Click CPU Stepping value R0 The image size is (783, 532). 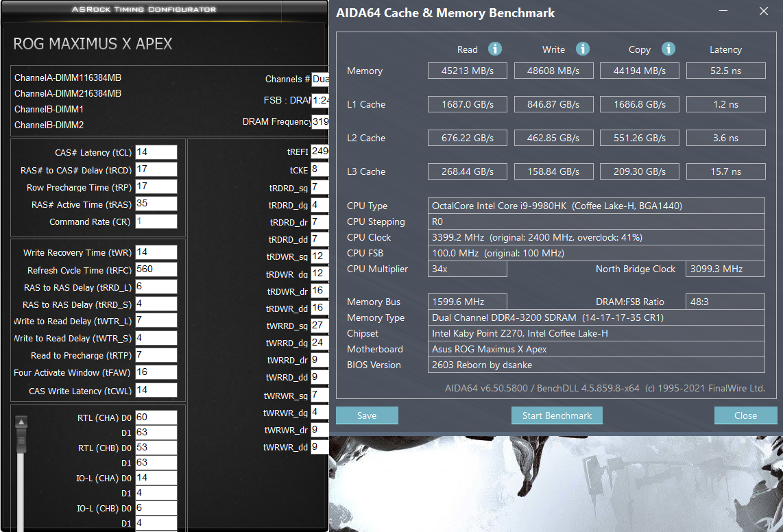597,221
